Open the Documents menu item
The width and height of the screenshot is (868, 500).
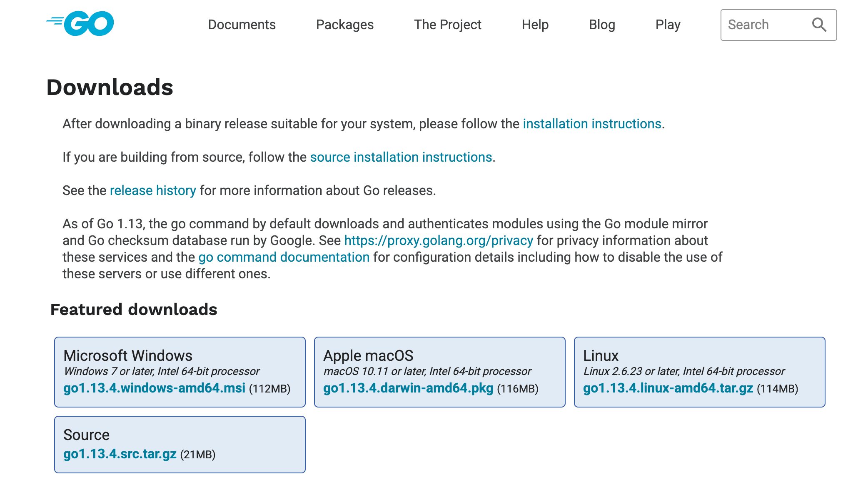tap(242, 25)
